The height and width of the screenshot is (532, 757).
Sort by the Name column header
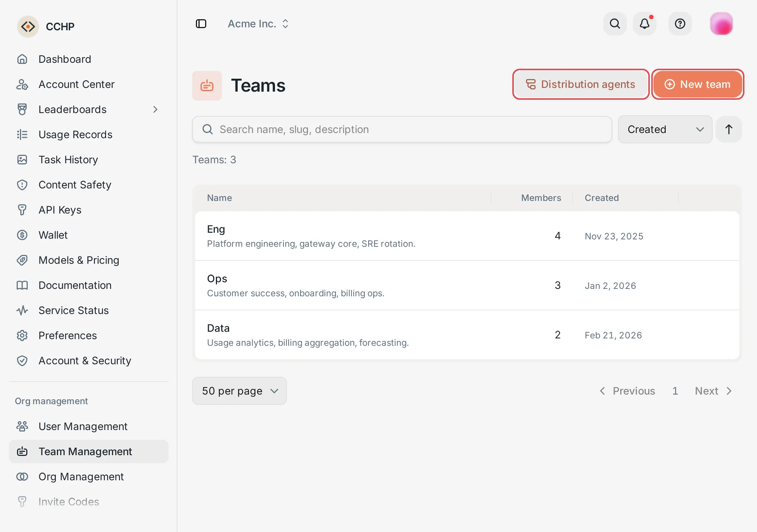click(220, 198)
